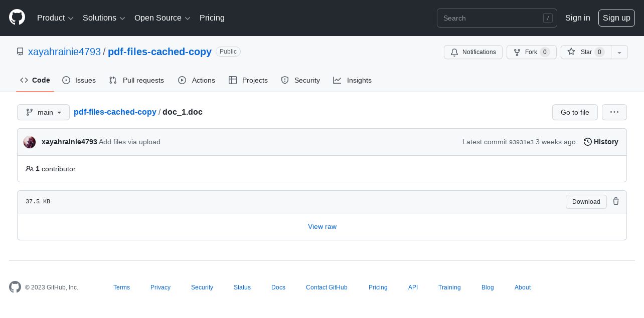Expand the star lists dropdown arrow
644x318 pixels.
[x=619, y=52]
